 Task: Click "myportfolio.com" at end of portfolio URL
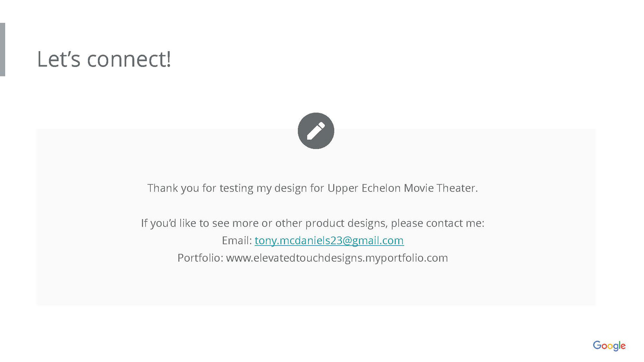[407, 258]
